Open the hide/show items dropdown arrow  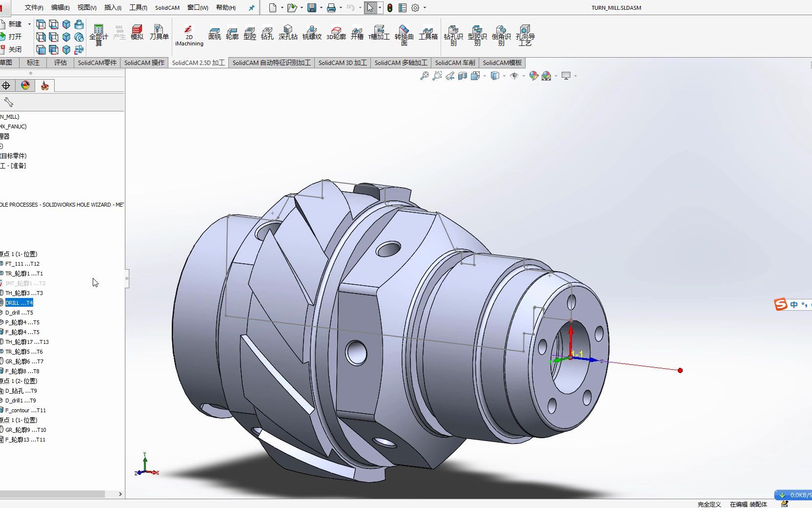(x=524, y=76)
